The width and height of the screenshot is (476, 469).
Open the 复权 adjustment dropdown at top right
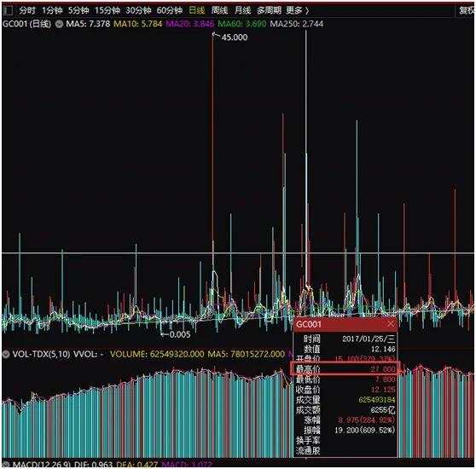(467, 11)
